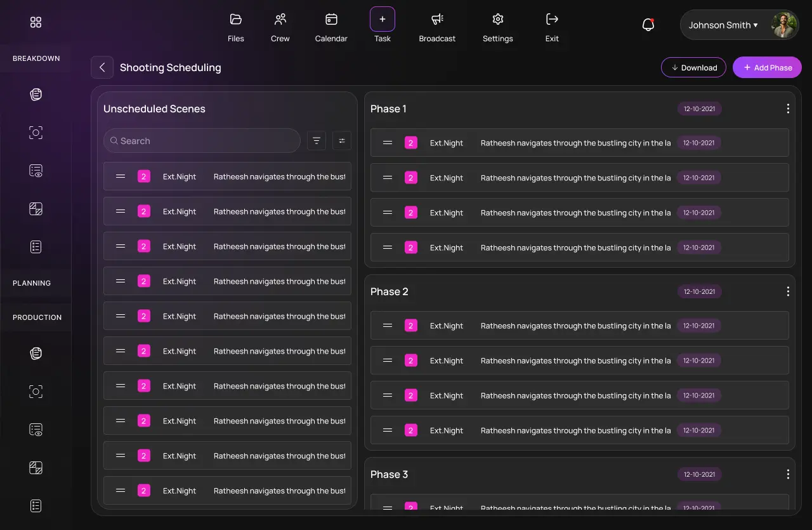Open the Phase 2 three-dot options menu

pyautogui.click(x=788, y=291)
